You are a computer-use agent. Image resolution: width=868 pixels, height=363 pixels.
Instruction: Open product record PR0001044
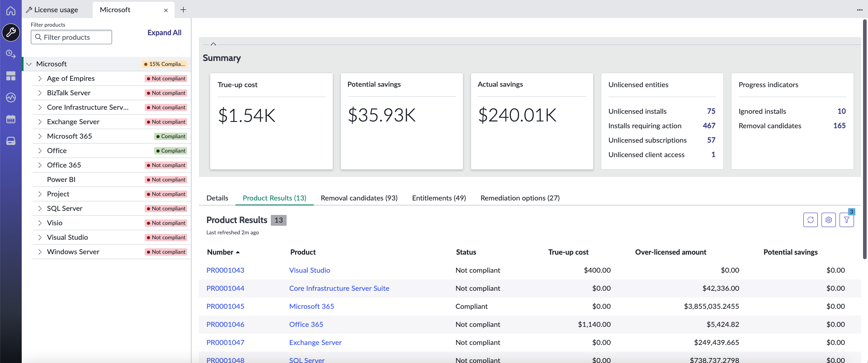pyautogui.click(x=225, y=288)
